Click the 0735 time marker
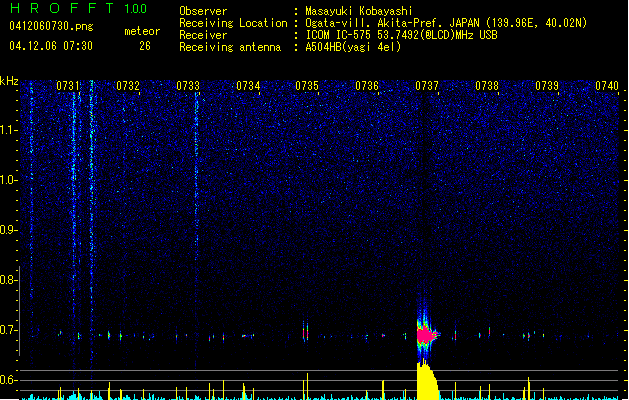 pyautogui.click(x=307, y=86)
